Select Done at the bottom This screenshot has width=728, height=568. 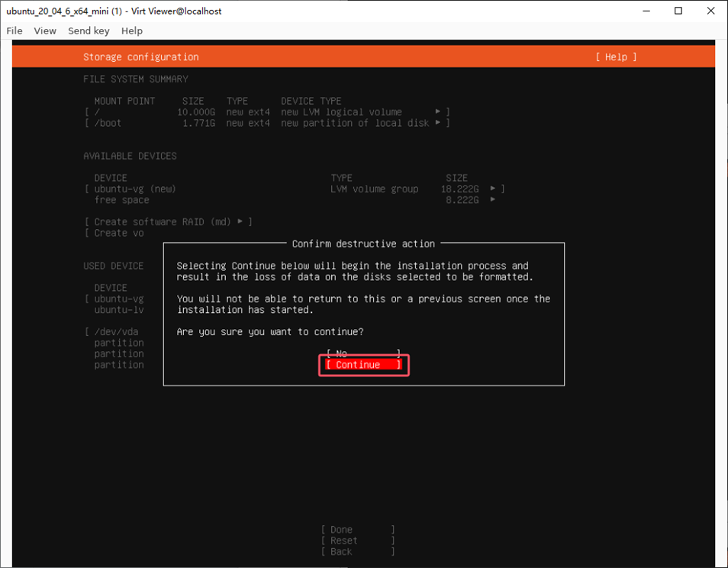[x=357, y=530]
